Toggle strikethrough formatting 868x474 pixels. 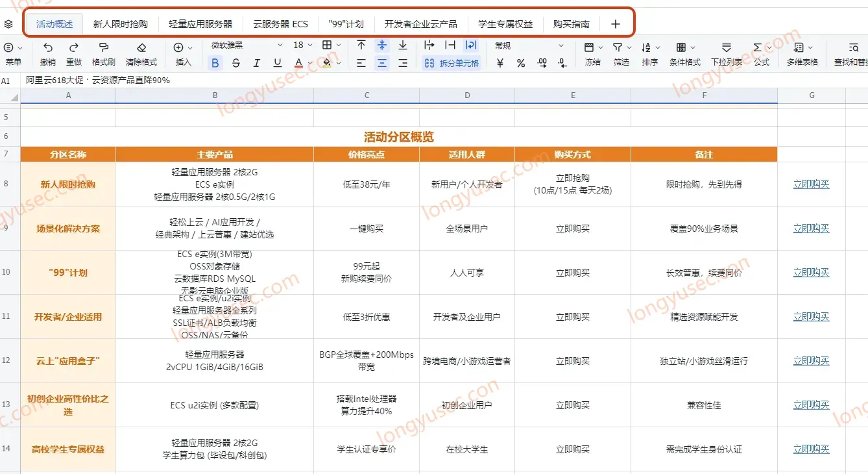236,63
